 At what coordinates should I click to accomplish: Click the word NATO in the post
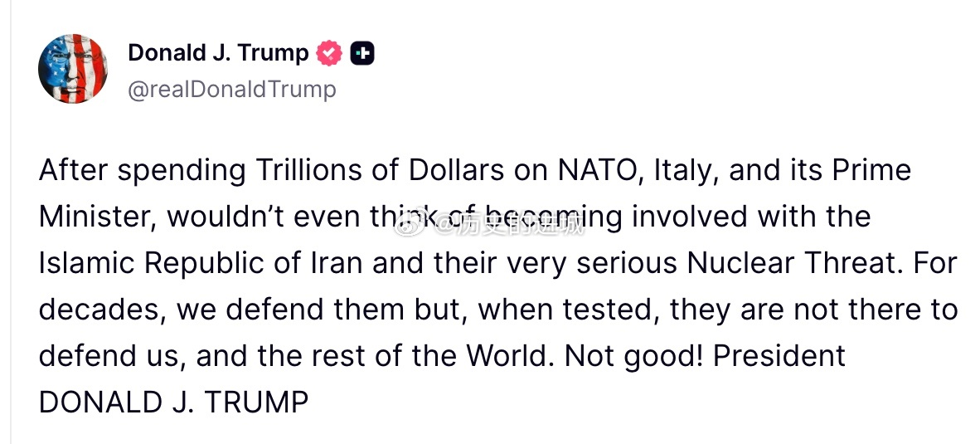594,171
